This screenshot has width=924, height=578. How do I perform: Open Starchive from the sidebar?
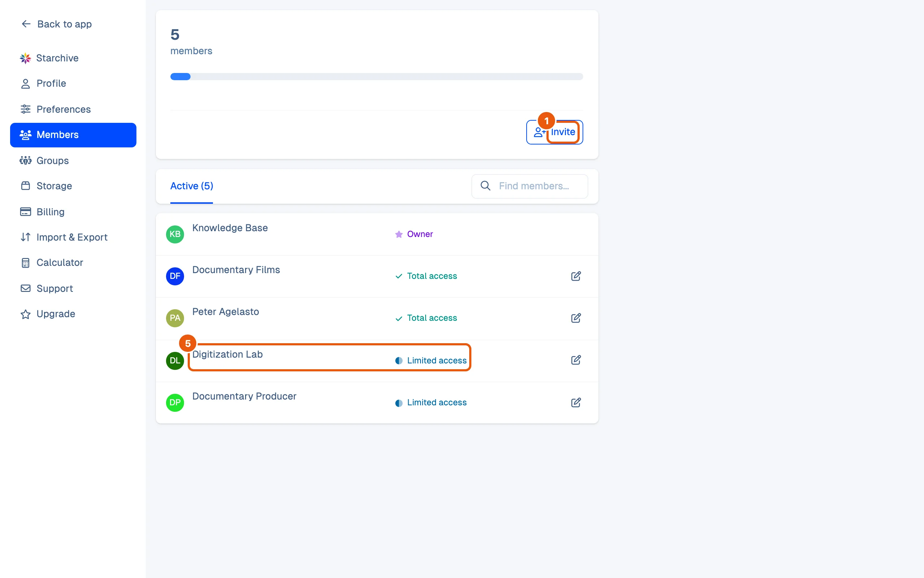[x=73, y=58]
